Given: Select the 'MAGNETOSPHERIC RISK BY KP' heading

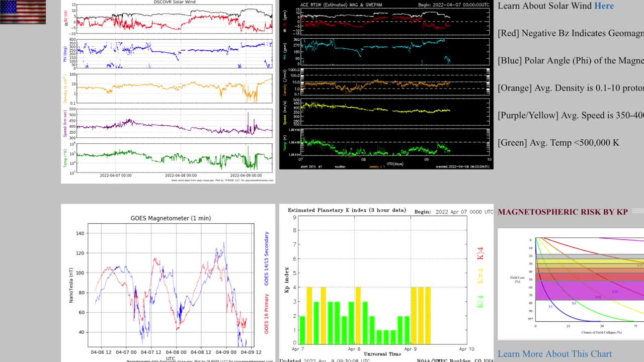Looking at the screenshot, I should click(563, 212).
